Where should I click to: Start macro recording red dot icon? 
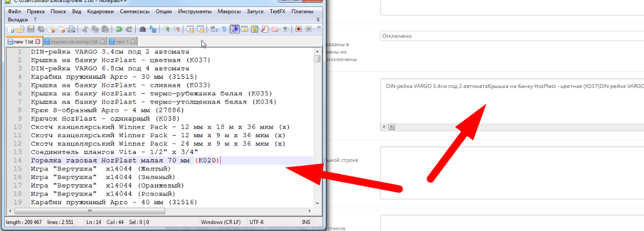tap(298, 29)
